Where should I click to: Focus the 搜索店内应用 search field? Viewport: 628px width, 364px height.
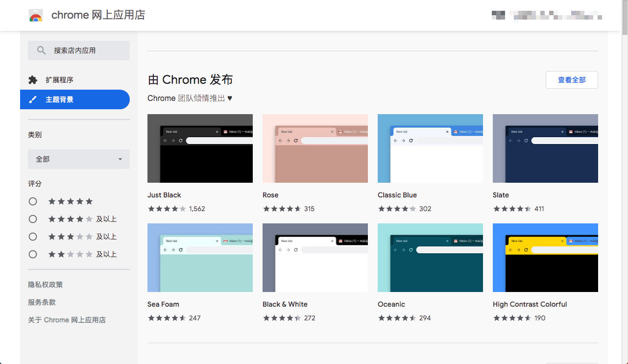click(79, 50)
